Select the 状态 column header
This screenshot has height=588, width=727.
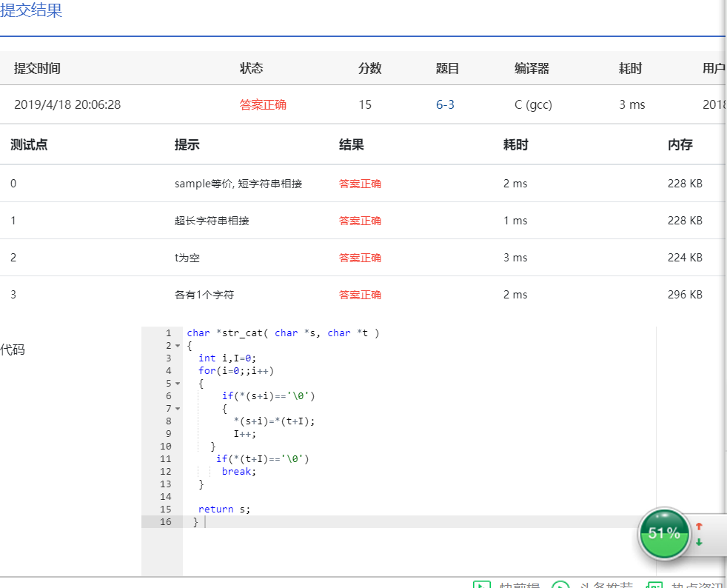[251, 69]
